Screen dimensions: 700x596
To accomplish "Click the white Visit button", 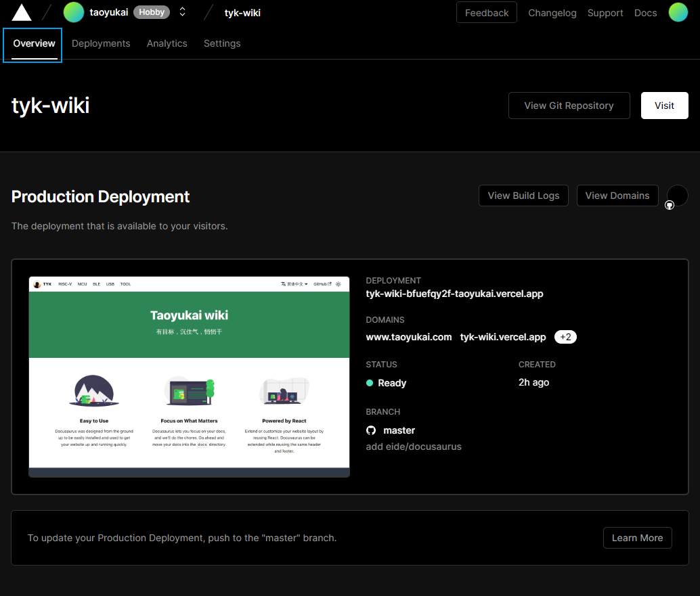I will coord(664,106).
